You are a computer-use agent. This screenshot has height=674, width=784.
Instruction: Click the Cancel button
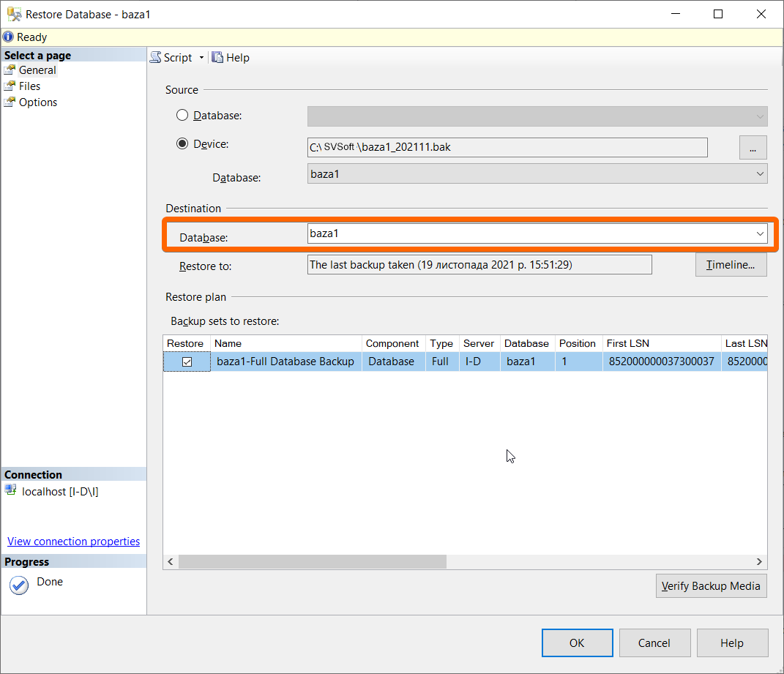[x=654, y=643]
